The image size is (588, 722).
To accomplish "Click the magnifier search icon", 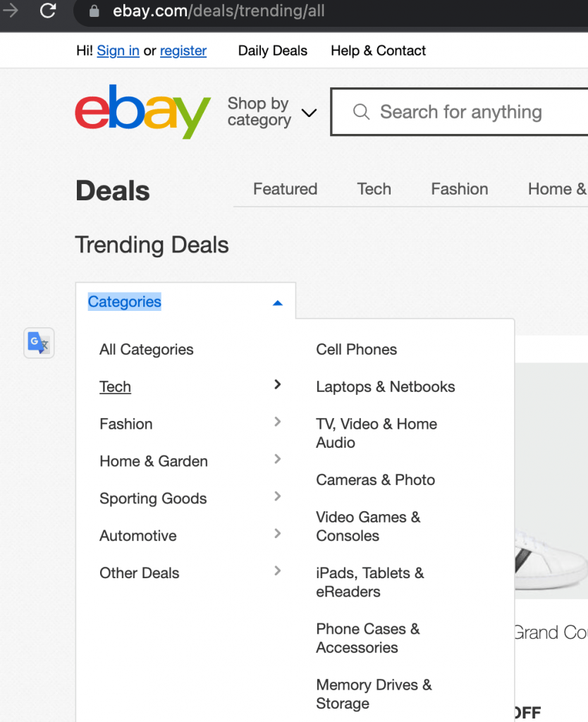I will pyautogui.click(x=361, y=112).
